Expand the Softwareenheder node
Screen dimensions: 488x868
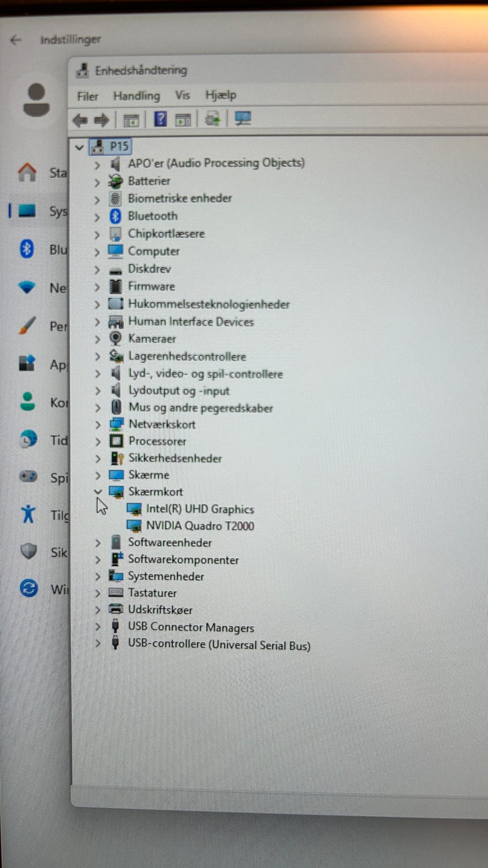click(x=98, y=543)
